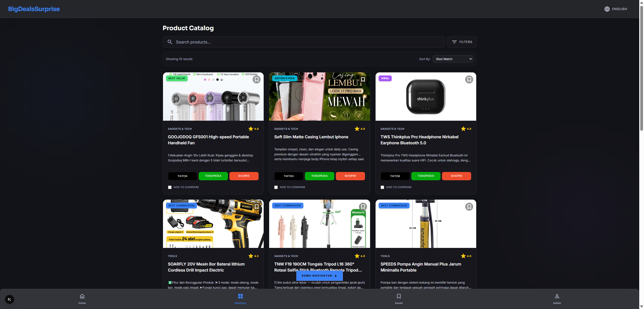This screenshot has width=644, height=309.
Task: Open Shopee link for Soft Slim Casing
Action: 350,176
